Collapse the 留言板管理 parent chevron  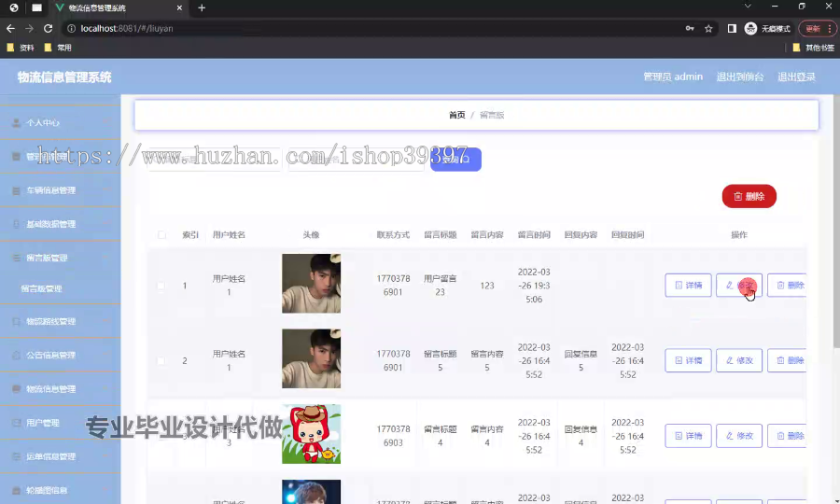tap(105, 258)
